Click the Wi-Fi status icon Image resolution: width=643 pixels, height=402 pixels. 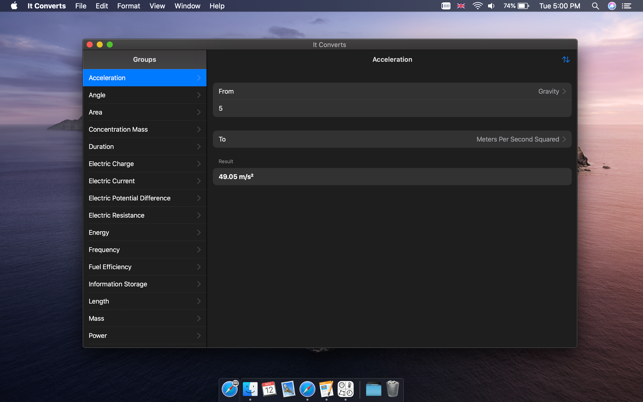pos(477,6)
